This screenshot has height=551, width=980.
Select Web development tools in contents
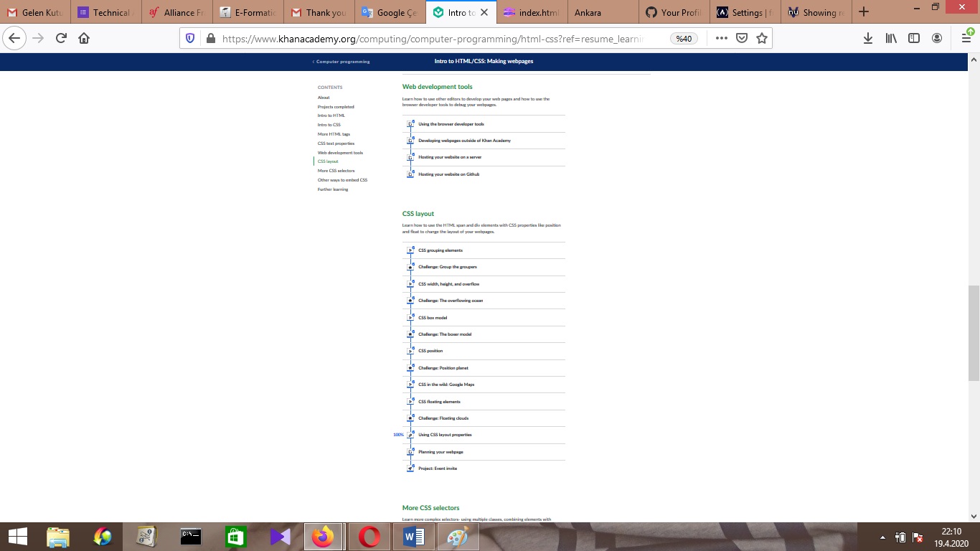click(340, 153)
